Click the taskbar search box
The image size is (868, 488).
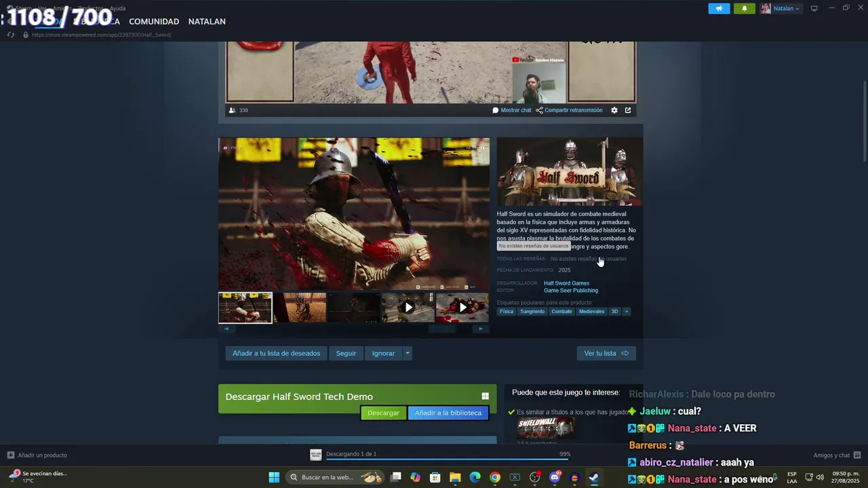(x=335, y=477)
